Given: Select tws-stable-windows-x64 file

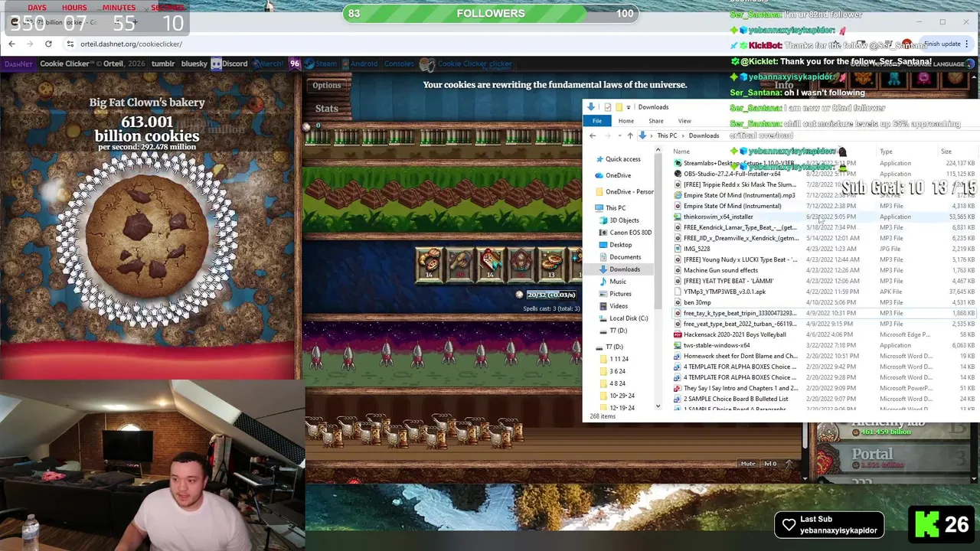Looking at the screenshot, I should [x=717, y=345].
